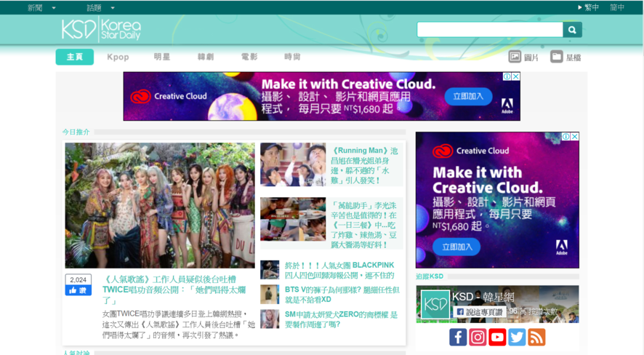The width and height of the screenshot is (644, 355).
Task: Click the top banner ad info icon
Action: coord(507,76)
